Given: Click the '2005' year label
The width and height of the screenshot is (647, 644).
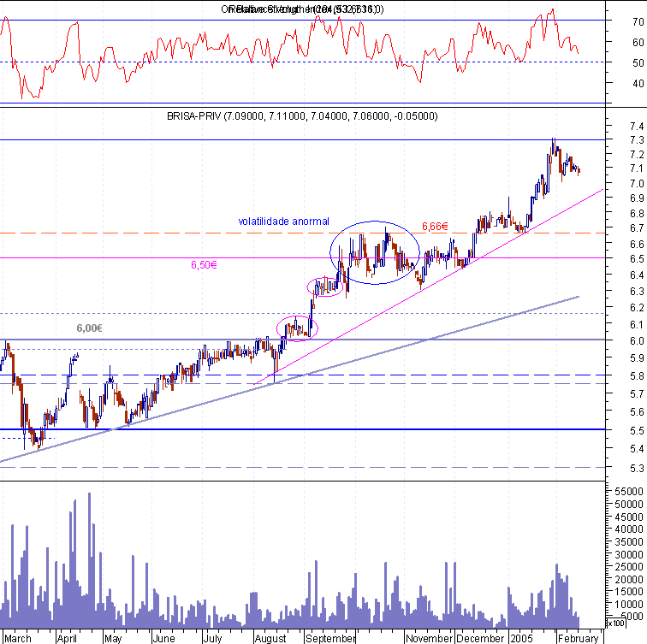Looking at the screenshot, I should point(521,638).
